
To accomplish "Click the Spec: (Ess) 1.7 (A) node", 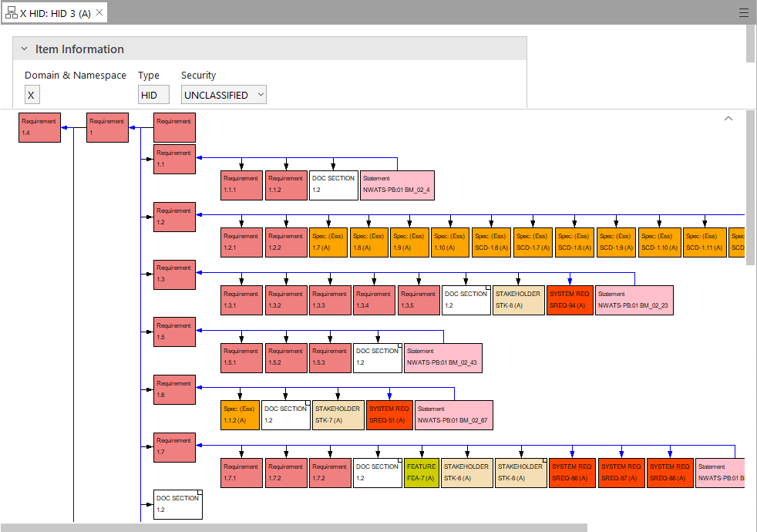I will pos(328,242).
